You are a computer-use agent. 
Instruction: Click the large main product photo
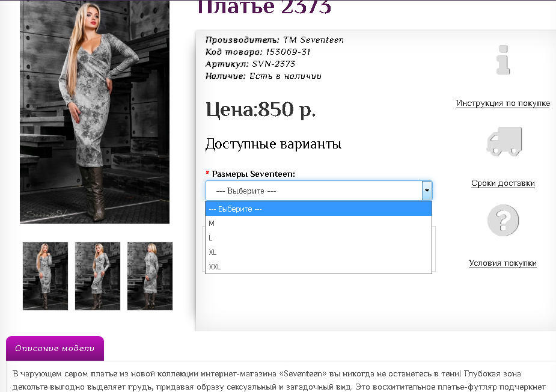[94, 111]
